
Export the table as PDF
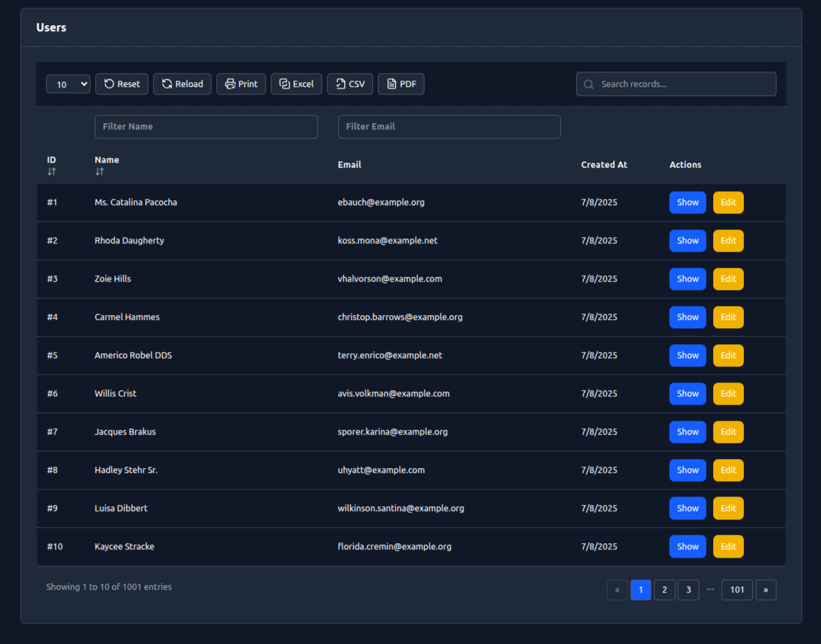tap(401, 83)
